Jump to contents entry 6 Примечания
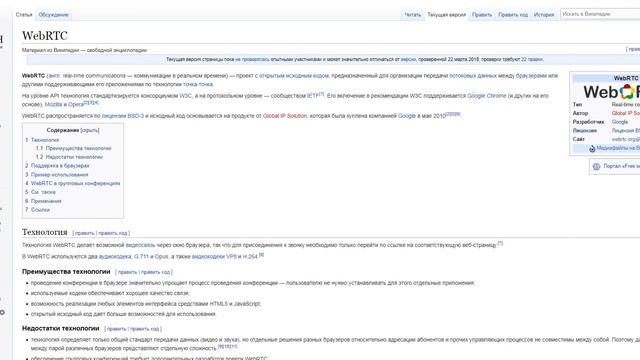 [x=43, y=201]
